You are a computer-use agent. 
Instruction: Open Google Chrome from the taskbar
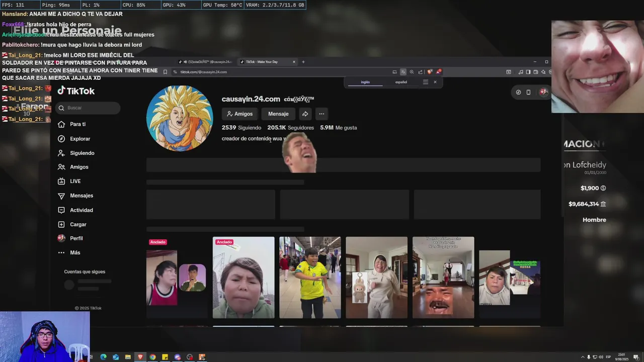[x=152, y=357]
